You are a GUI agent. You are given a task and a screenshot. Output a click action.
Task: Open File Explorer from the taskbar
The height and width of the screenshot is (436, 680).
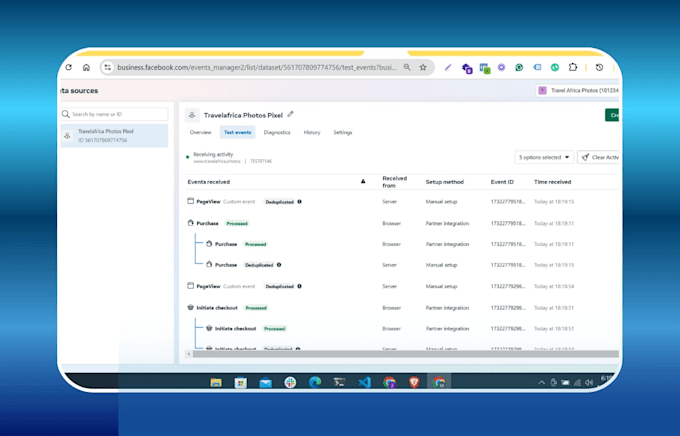pyautogui.click(x=216, y=382)
